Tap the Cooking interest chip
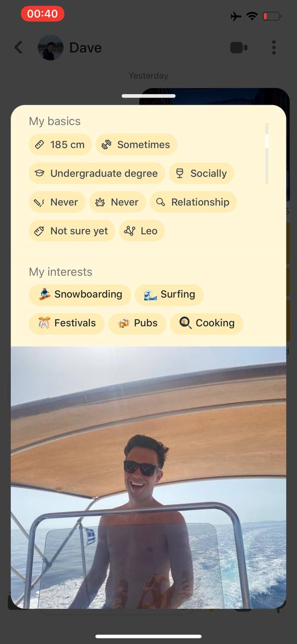Image resolution: width=297 pixels, height=644 pixels. click(x=207, y=324)
